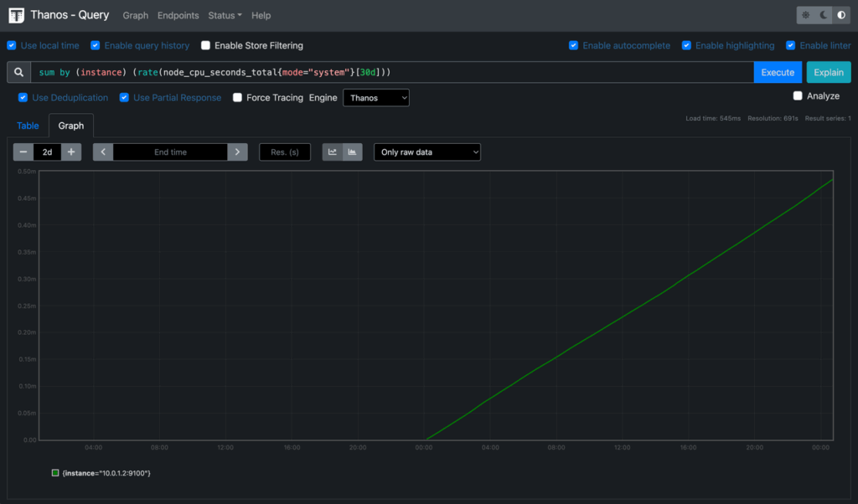Click the Result series: 1 text
Viewport: 858px width, 504px height.
(x=828, y=118)
